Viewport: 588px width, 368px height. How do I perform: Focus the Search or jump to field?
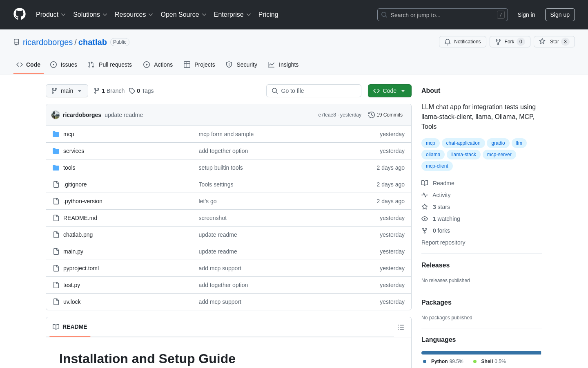click(443, 15)
